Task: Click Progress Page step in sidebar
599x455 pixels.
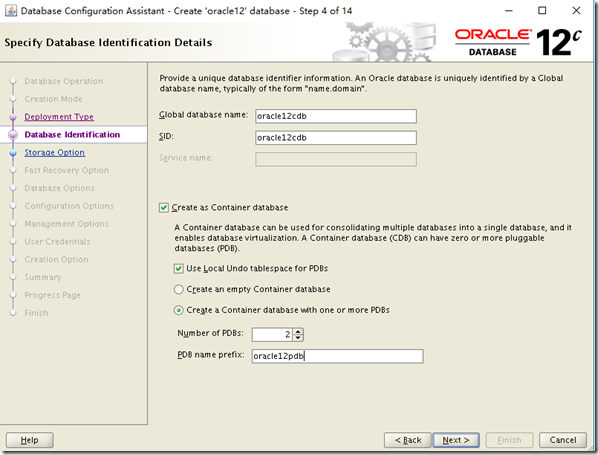Action: click(52, 295)
